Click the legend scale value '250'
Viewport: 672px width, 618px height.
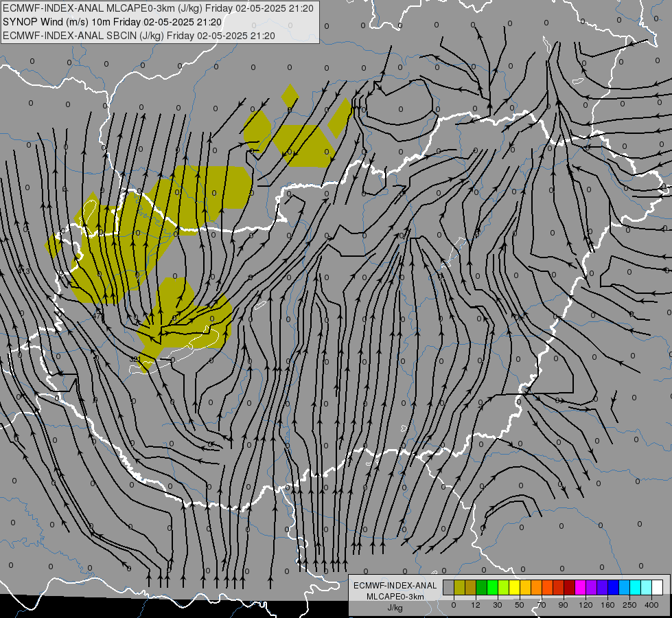pos(629,605)
